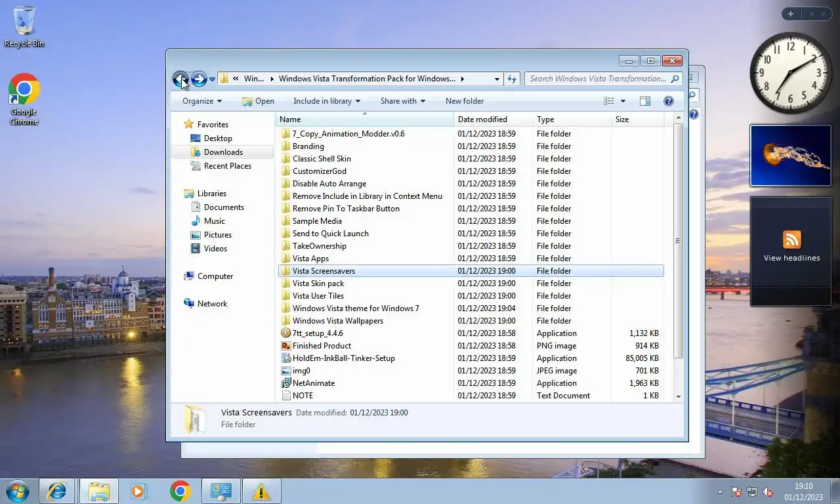The height and width of the screenshot is (504, 840).
Task: Select Vista Apps folder
Action: tap(310, 259)
